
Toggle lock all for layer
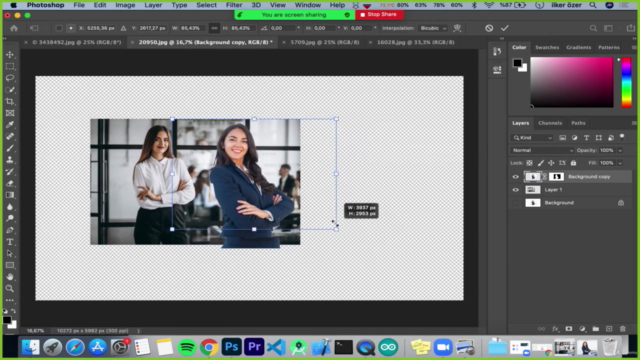tap(573, 163)
